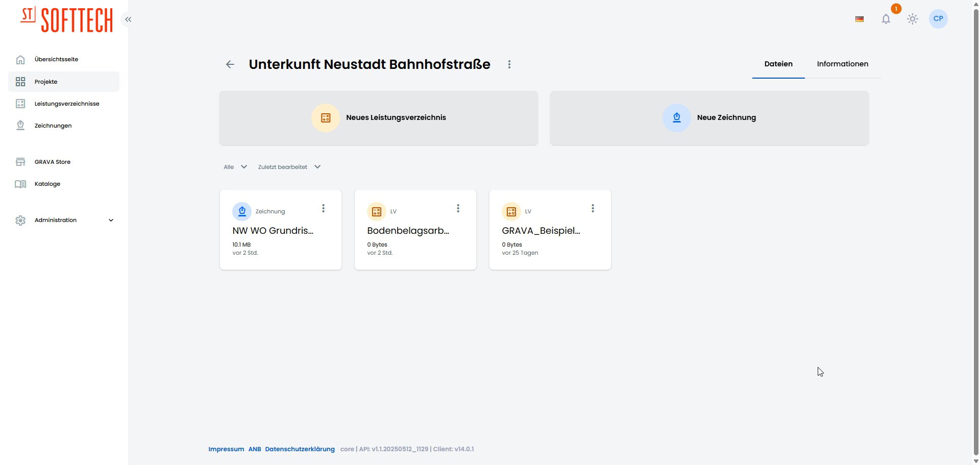Open the CP user avatar menu
The image size is (980, 465).
[x=938, y=19]
